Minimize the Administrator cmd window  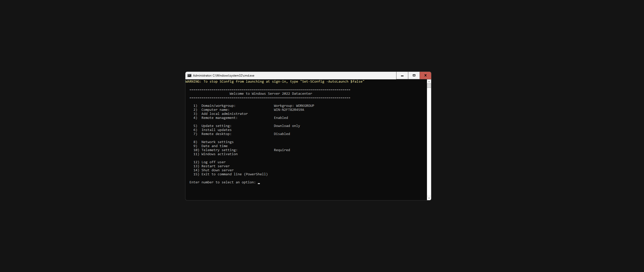click(x=402, y=76)
